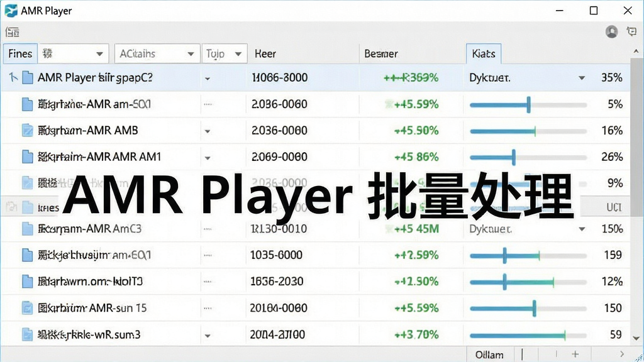Click the file icon of AMR Player row
This screenshot has height=362, width=644.
(x=28, y=77)
